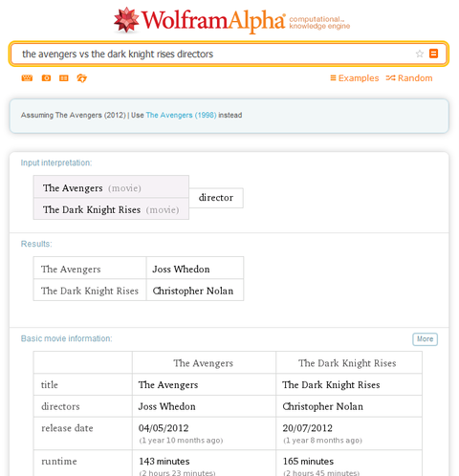459x476 pixels.
Task: Click runtime '143 minutes'
Action: point(164,462)
